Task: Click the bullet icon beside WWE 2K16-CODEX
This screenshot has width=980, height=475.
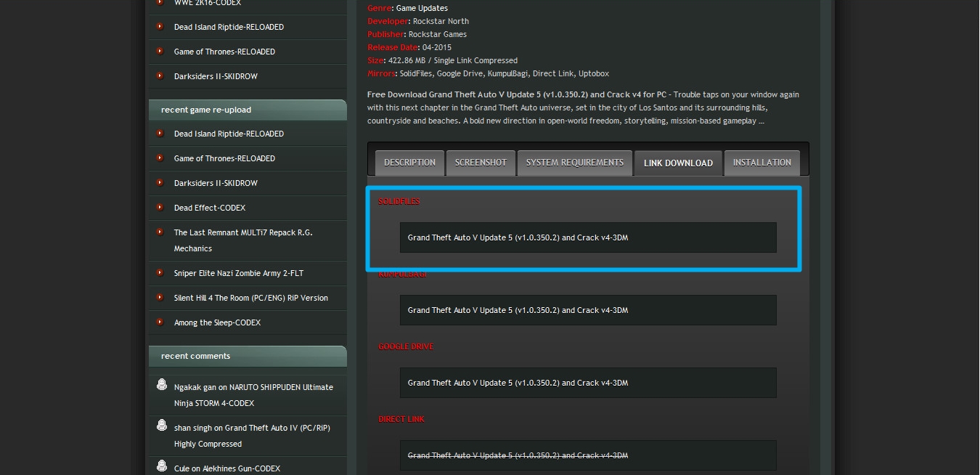Action: [160, 4]
